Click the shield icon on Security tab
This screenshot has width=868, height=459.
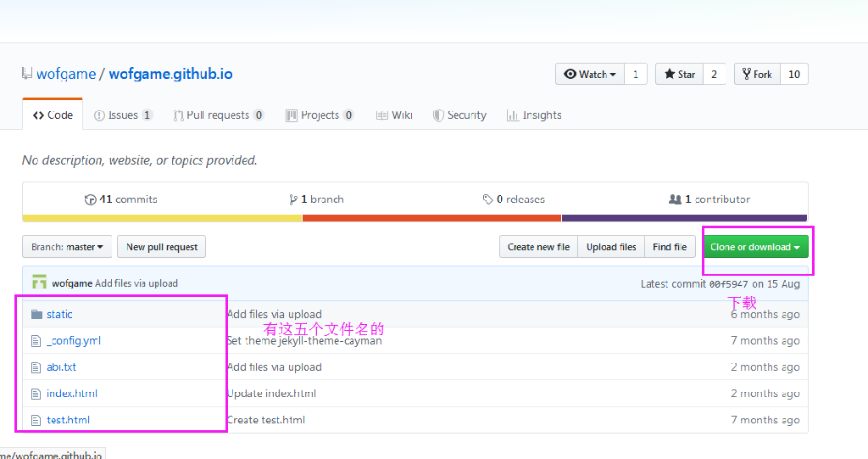[438, 115]
